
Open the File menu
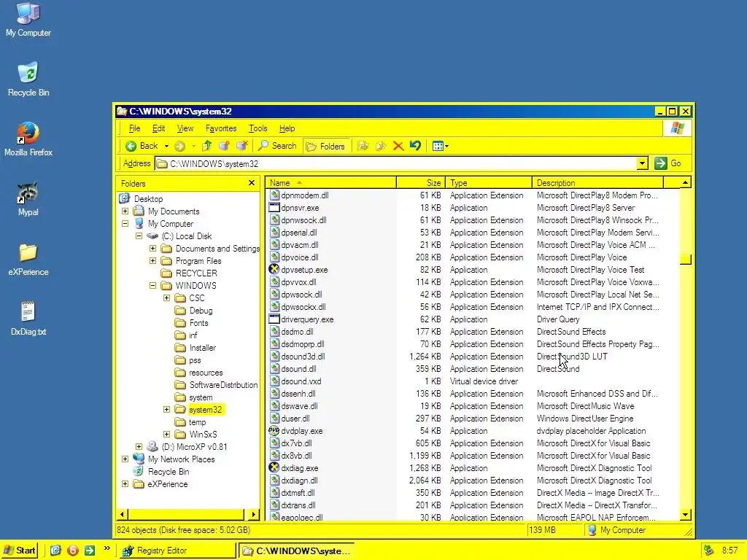(x=134, y=128)
